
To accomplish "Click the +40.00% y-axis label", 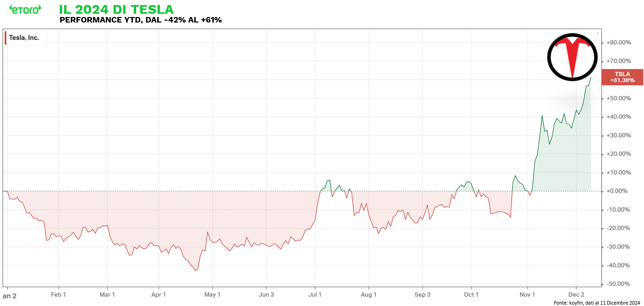I will [x=618, y=117].
